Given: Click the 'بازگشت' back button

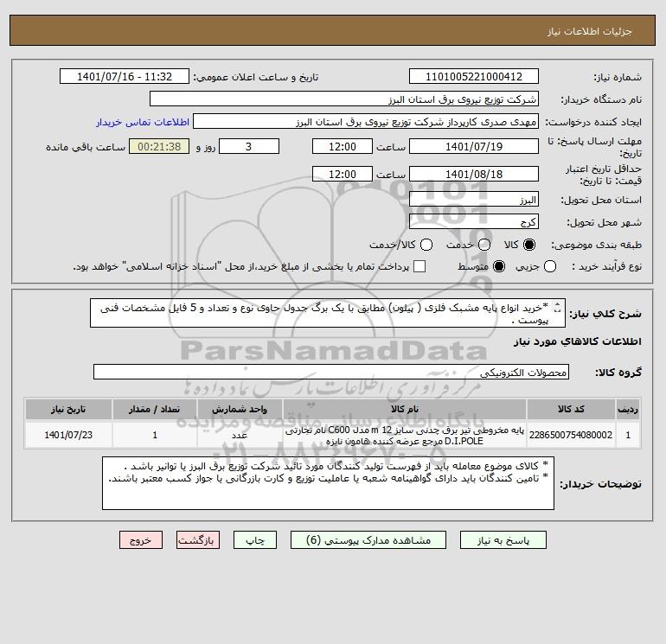Looking at the screenshot, I should click(198, 540).
